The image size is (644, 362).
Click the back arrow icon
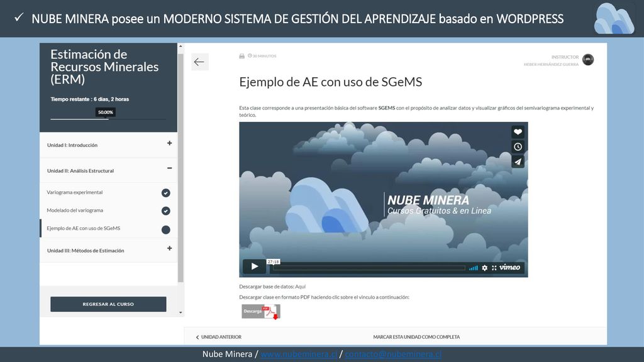(x=199, y=62)
